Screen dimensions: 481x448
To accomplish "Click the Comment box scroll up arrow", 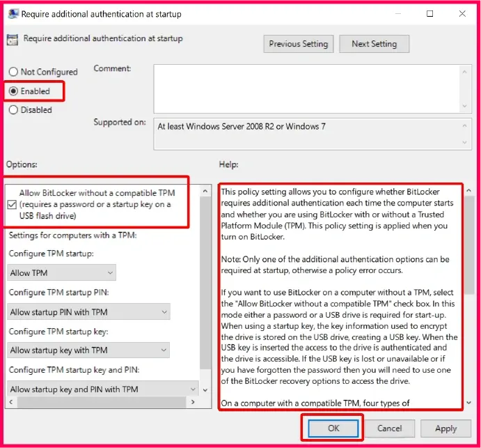I will (464, 72).
